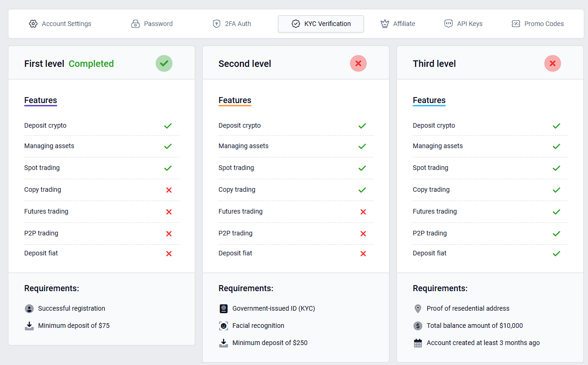
Task: Switch to the Password tab
Action: [x=152, y=24]
